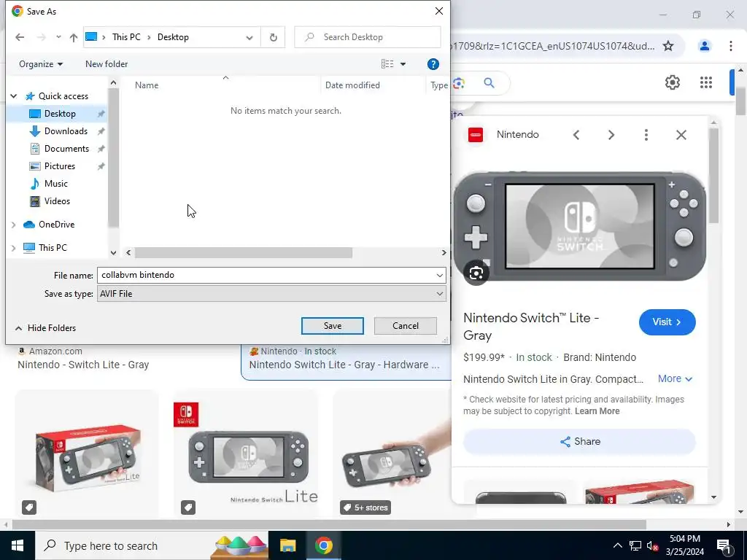Open Chrome three-dot menu
747x560 pixels.
click(730, 46)
